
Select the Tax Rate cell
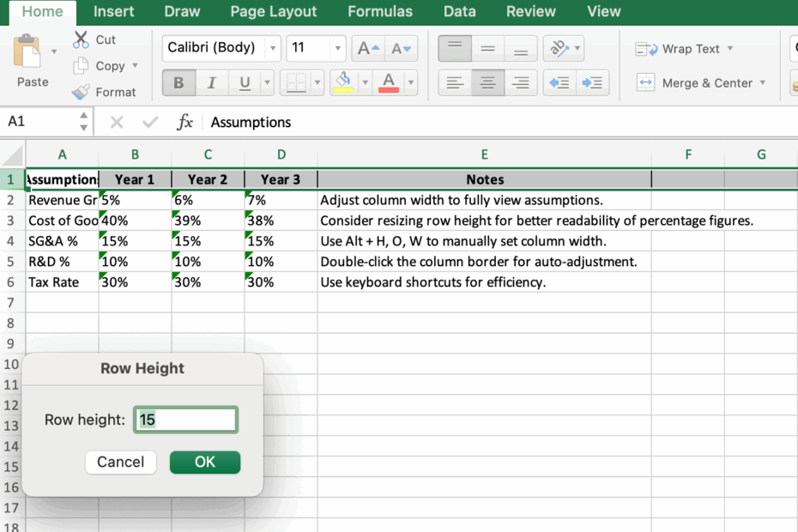62,282
